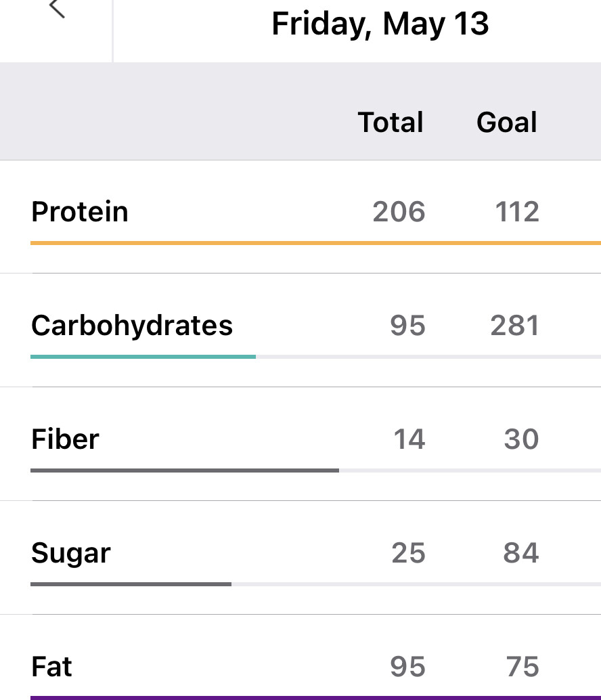Click the orange Protein progress bar

tap(315, 242)
